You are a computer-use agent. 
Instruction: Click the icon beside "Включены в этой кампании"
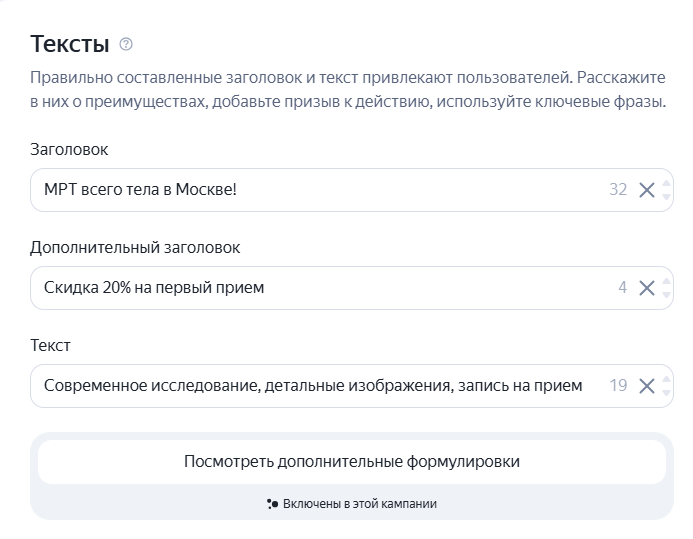click(272, 504)
